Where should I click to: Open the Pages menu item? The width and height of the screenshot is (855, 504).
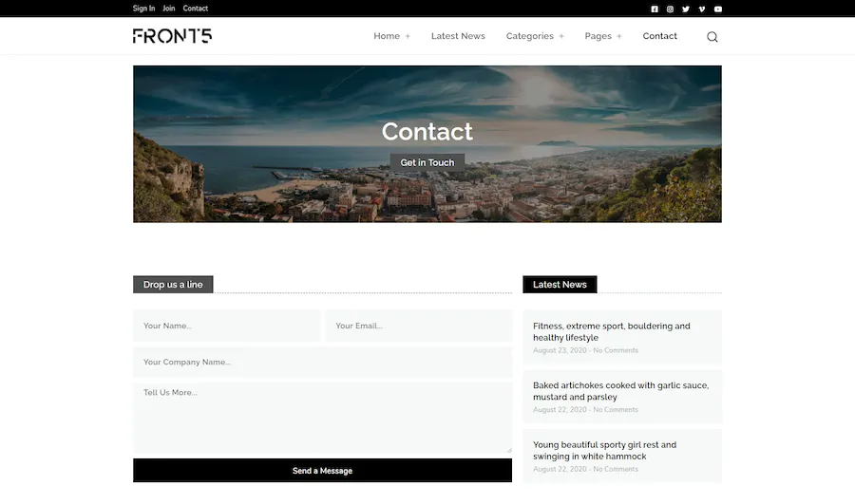coord(598,36)
